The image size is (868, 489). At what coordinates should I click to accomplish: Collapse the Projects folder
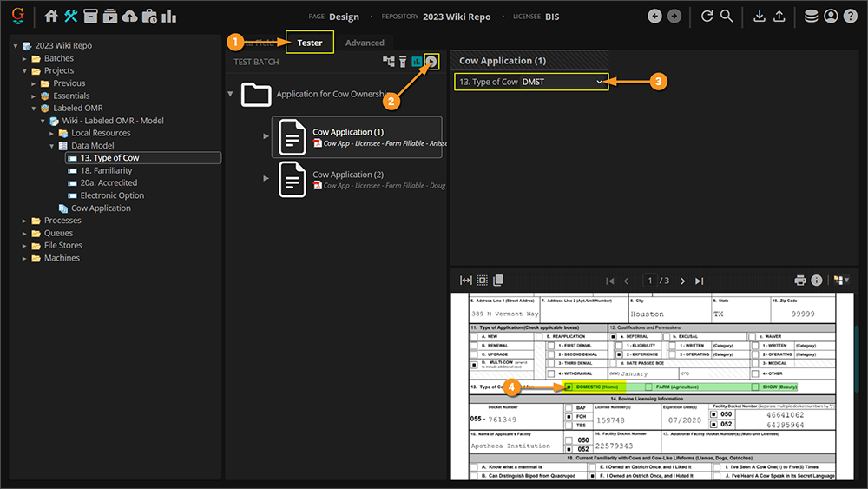[x=24, y=71]
